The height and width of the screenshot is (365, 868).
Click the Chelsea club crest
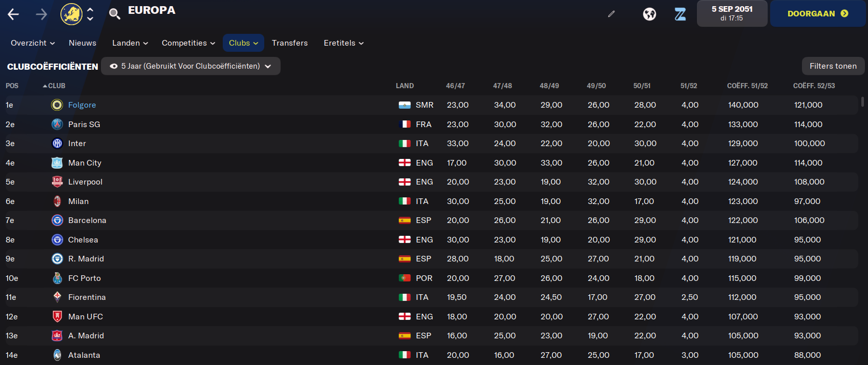coord(57,239)
